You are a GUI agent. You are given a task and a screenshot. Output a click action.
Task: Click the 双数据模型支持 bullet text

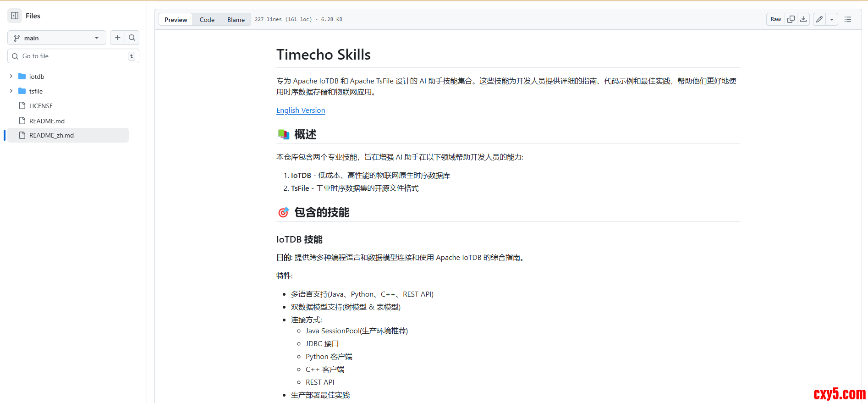point(346,307)
